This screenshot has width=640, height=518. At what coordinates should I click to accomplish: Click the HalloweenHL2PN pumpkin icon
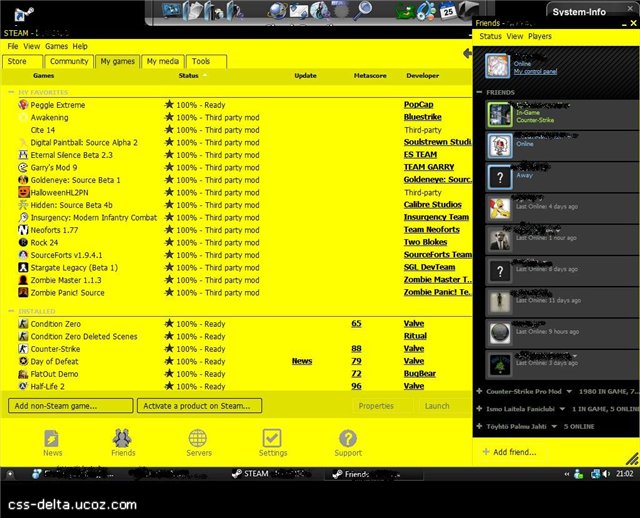24,192
